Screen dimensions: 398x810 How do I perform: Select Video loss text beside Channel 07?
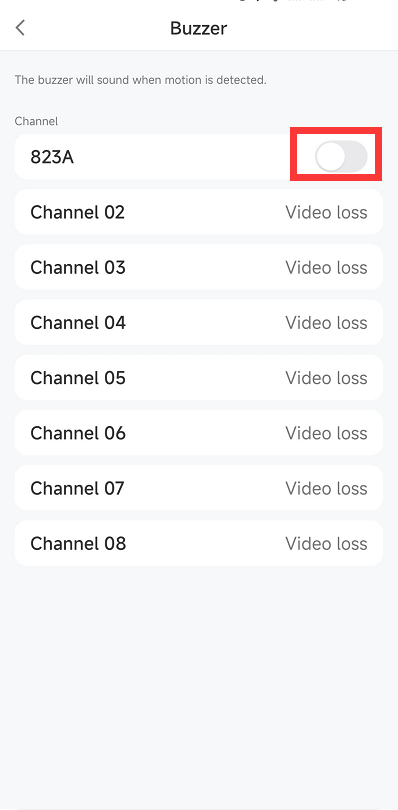click(x=326, y=489)
